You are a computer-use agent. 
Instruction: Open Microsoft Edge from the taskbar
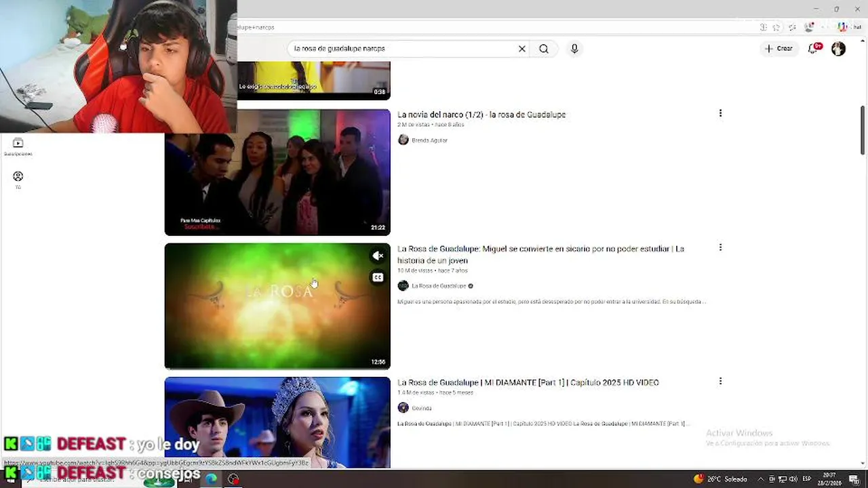click(212, 479)
